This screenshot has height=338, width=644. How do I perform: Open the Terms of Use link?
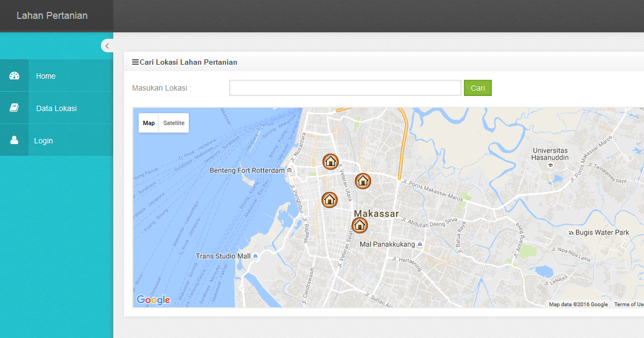pyautogui.click(x=629, y=304)
